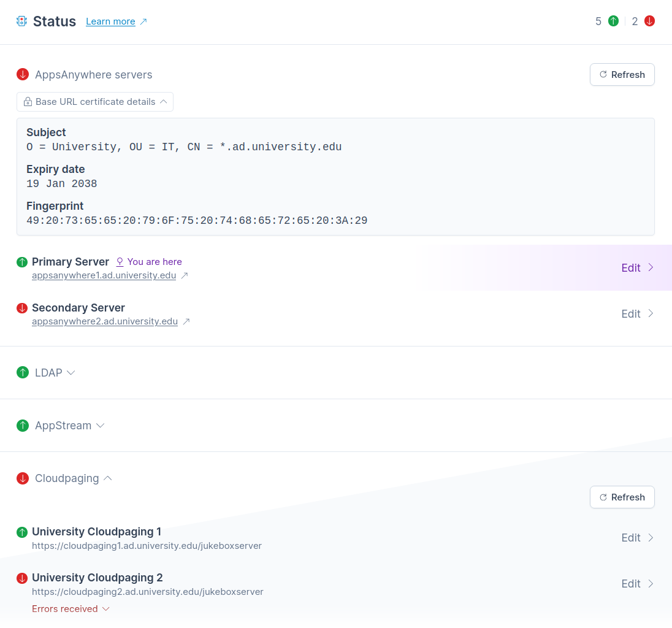Refresh the AppsAnywhere servers status
Image resolution: width=672 pixels, height=628 pixels.
coord(622,75)
